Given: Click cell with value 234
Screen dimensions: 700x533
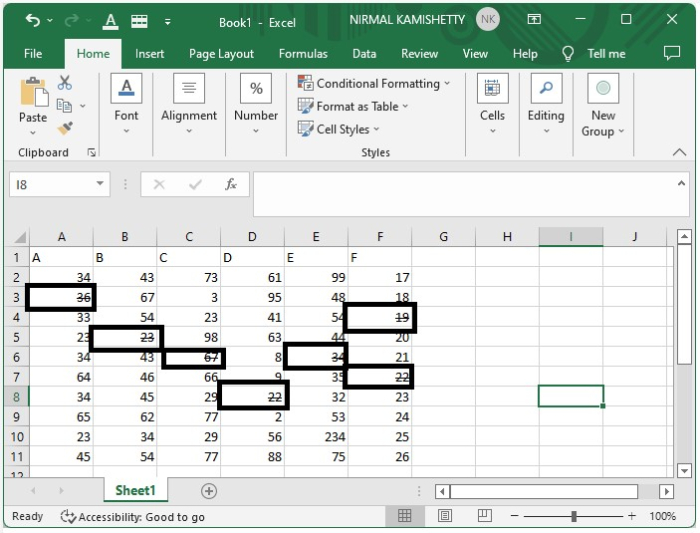Looking at the screenshot, I should [316, 437].
